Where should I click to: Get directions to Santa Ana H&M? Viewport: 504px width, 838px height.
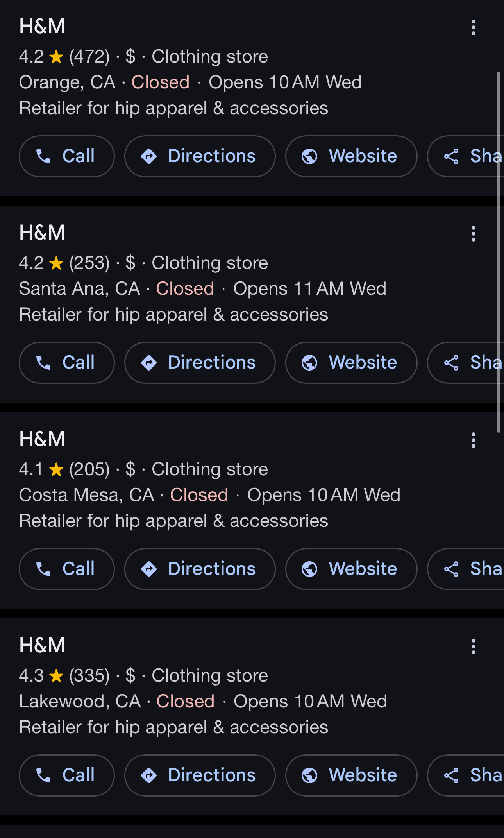tap(200, 363)
